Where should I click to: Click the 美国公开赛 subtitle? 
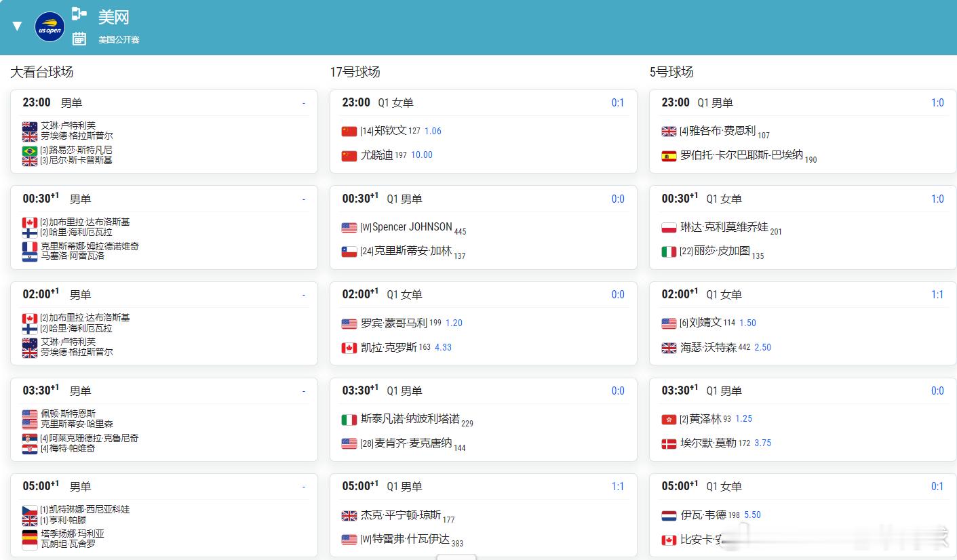(x=119, y=40)
